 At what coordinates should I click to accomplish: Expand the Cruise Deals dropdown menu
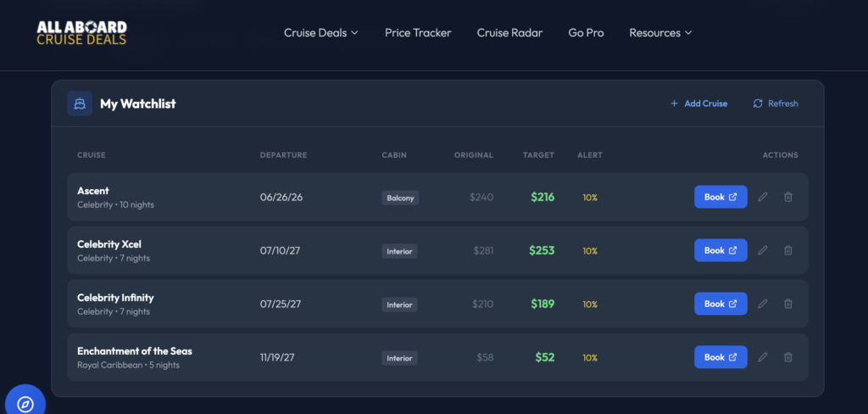point(321,33)
